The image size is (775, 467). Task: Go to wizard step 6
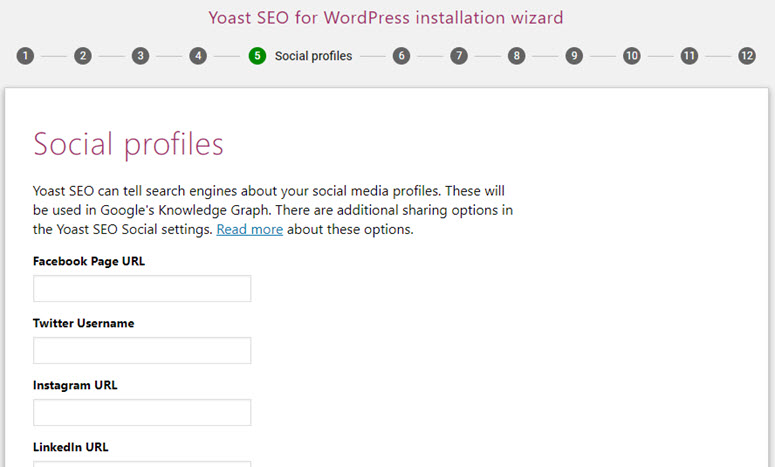401,56
